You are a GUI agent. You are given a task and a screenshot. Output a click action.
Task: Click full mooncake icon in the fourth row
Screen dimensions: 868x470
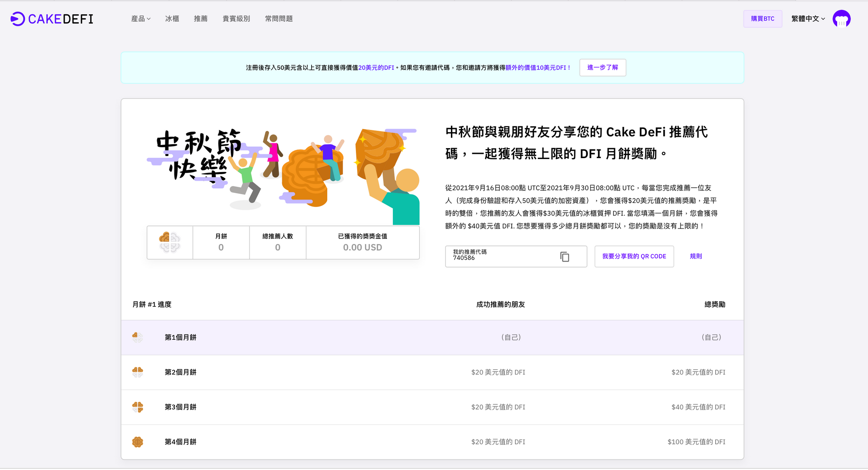click(x=138, y=442)
